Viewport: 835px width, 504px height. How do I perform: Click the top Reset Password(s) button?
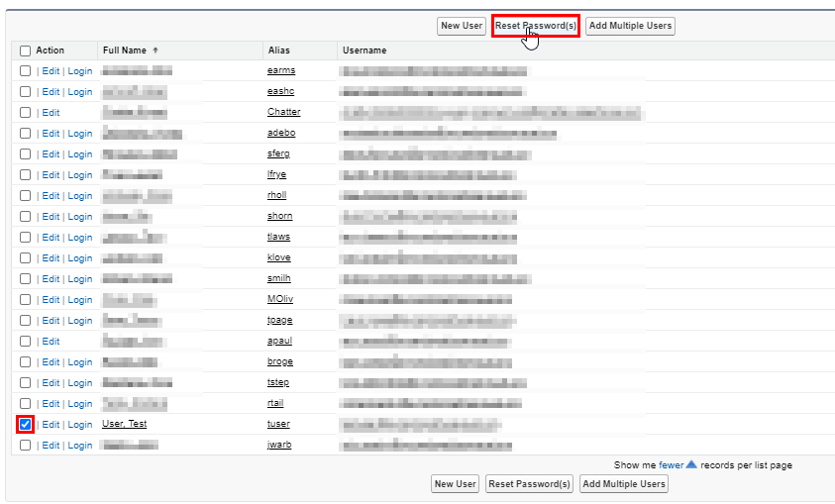[536, 26]
